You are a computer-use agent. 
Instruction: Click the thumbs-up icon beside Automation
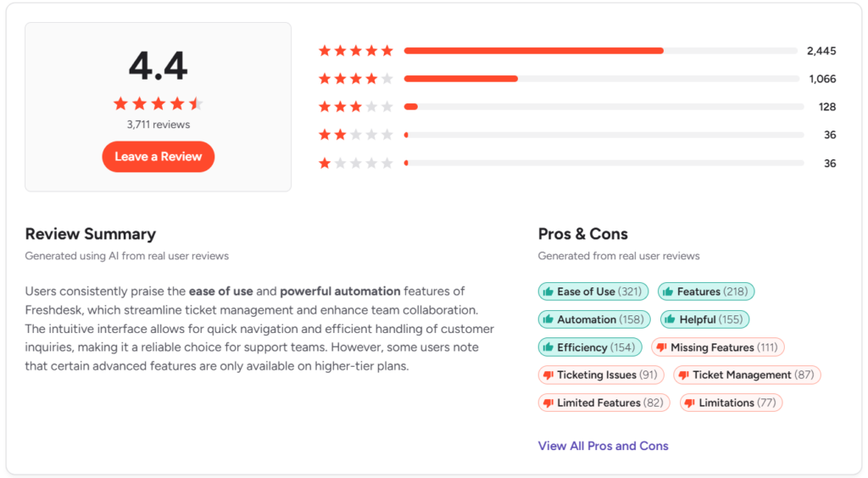point(548,320)
